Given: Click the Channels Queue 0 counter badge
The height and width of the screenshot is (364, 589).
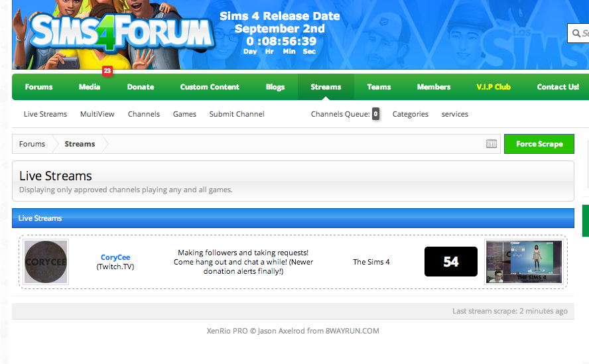Looking at the screenshot, I should coord(375,114).
